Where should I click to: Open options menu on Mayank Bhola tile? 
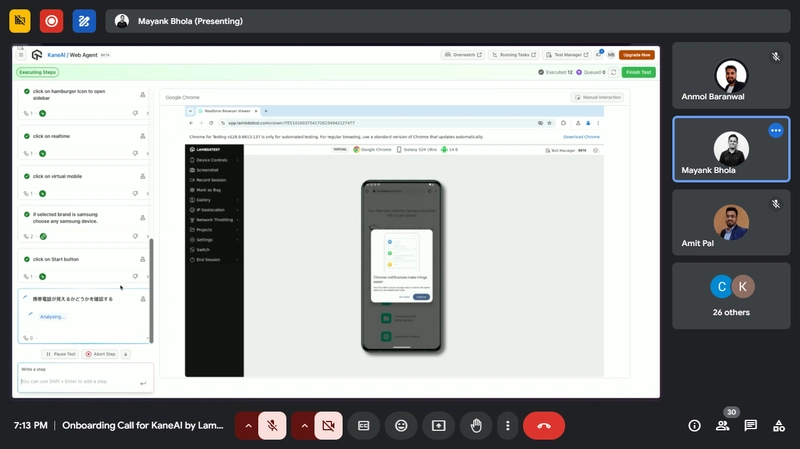pyautogui.click(x=776, y=131)
